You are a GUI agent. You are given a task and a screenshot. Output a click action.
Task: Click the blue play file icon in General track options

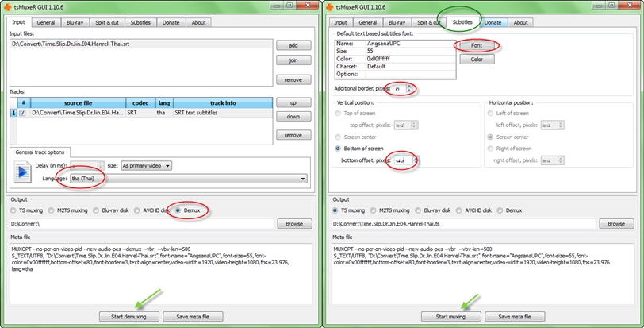tap(22, 172)
